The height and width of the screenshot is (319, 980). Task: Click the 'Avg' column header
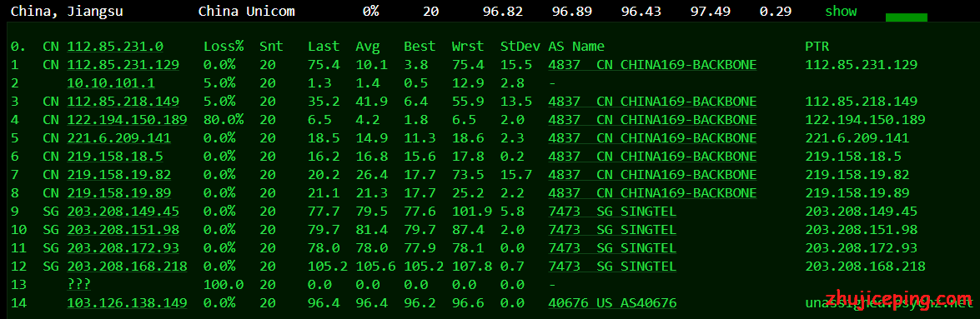(x=368, y=46)
